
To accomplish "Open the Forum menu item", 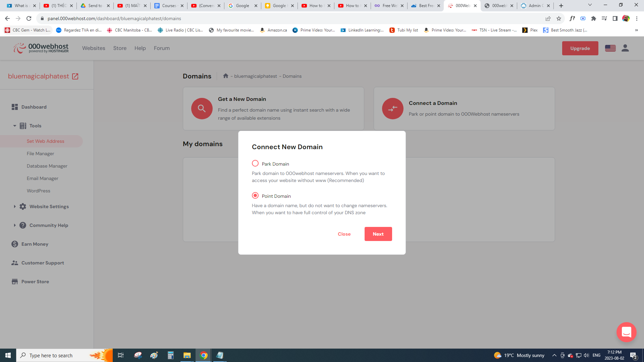I will pos(162,48).
